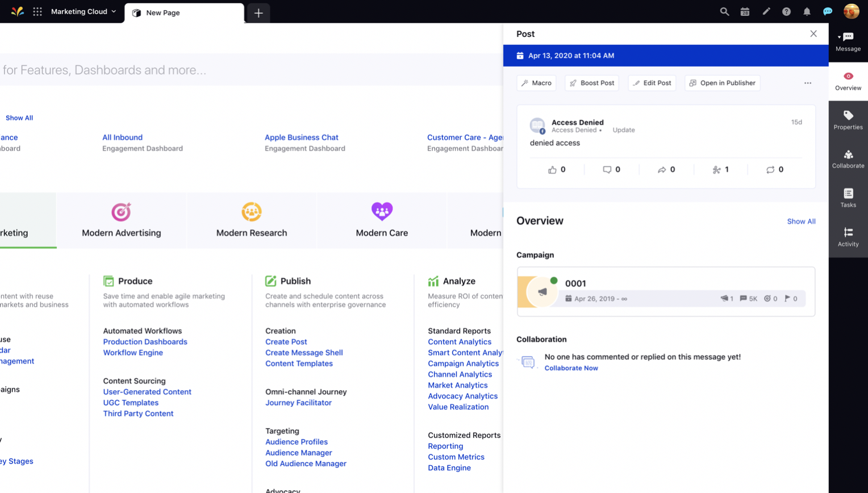Image resolution: width=868 pixels, height=493 pixels.
Task: Add a new tab with plus button
Action: click(258, 13)
